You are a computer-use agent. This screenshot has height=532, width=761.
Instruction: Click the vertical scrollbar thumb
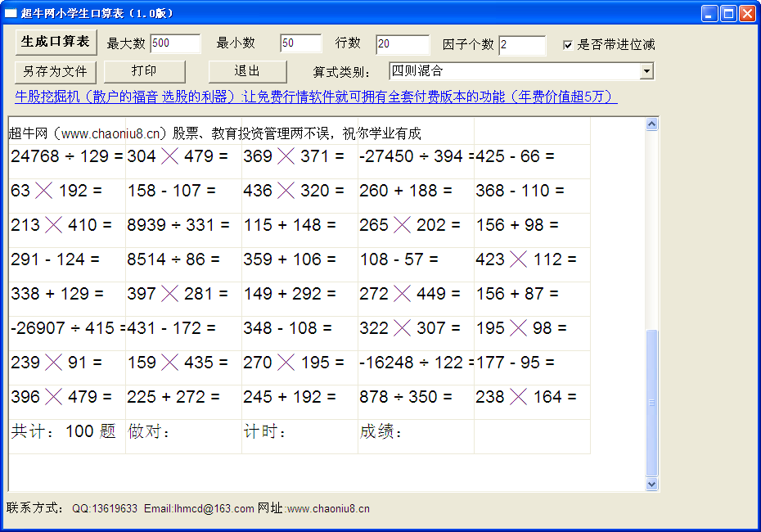click(652, 403)
